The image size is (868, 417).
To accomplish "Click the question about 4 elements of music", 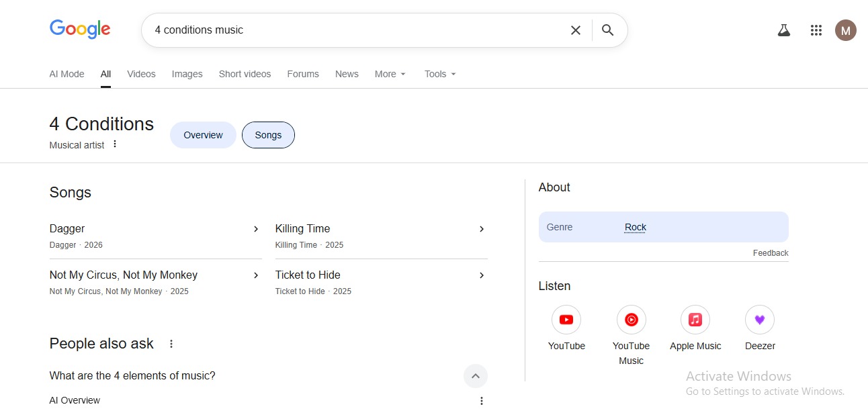I will pos(132,376).
